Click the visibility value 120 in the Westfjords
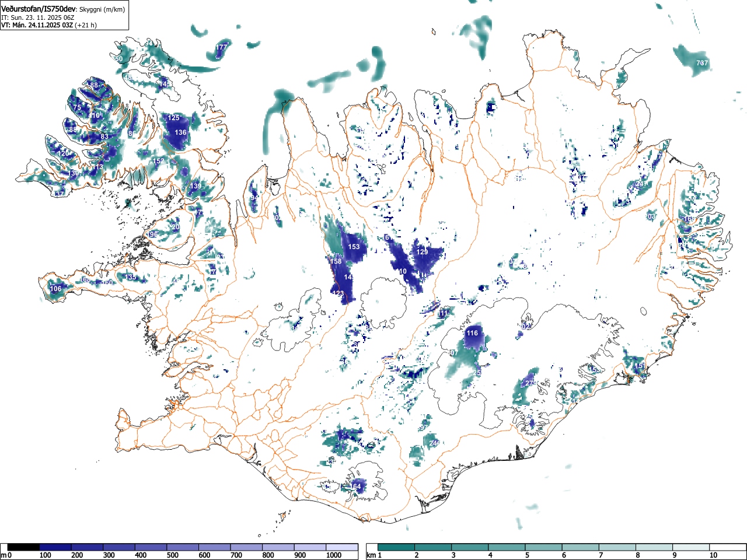The height and width of the screenshot is (560, 747). [64, 153]
